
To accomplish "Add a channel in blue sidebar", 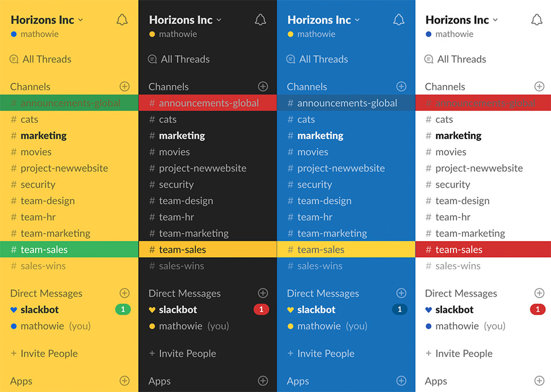I will [x=401, y=87].
